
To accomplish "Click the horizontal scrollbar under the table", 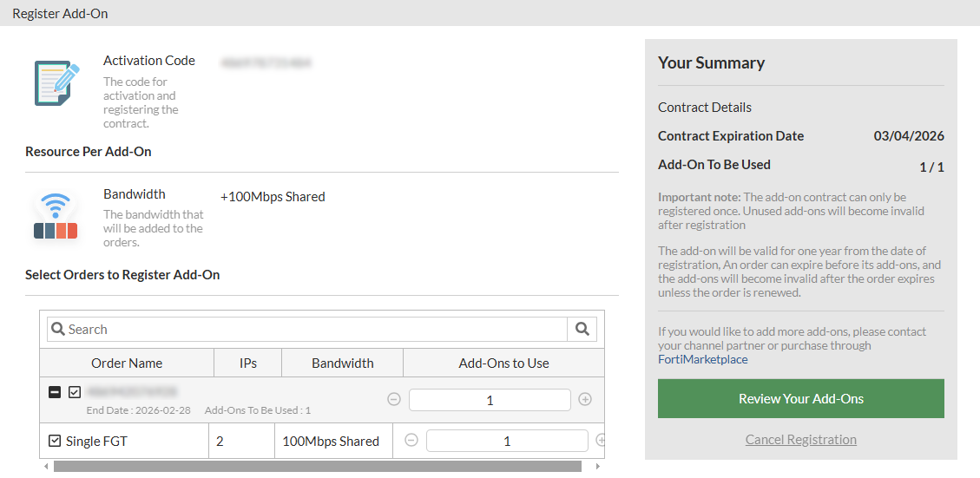I will [x=317, y=467].
